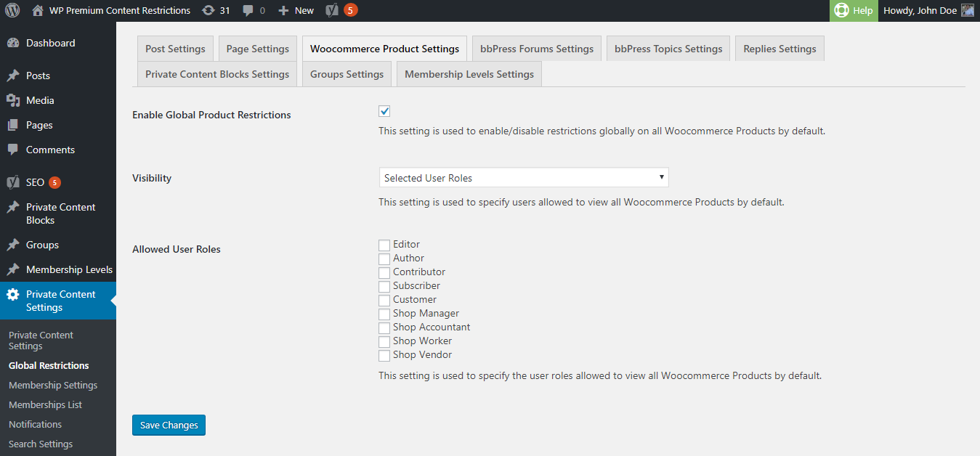Uncheck Enable Global Product Restrictions
Screen dimensions: 980x456
(384, 111)
